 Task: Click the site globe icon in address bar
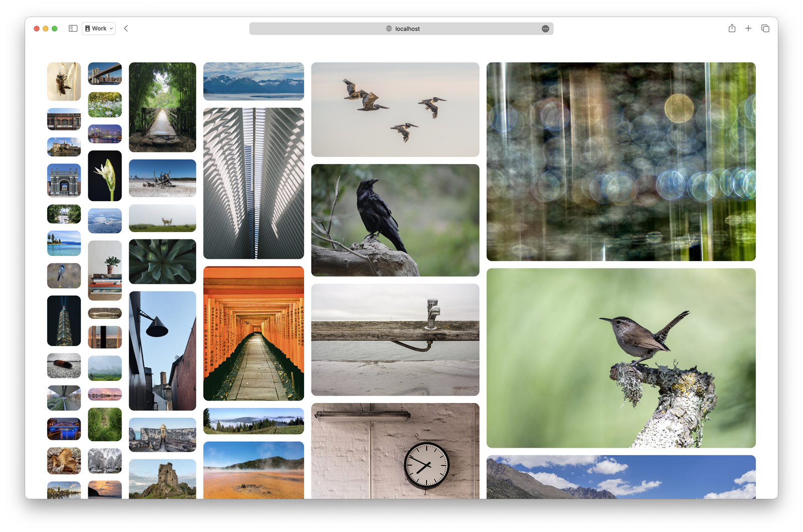[x=388, y=29]
